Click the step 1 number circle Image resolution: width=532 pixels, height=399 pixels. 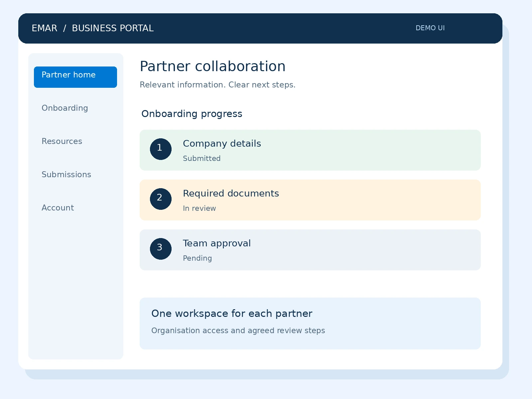click(x=161, y=149)
